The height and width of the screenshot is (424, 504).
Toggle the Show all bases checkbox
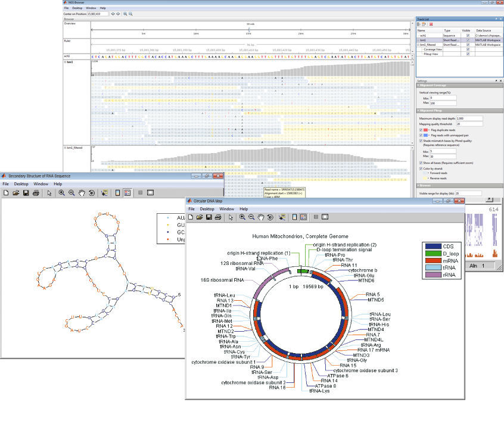421,163
